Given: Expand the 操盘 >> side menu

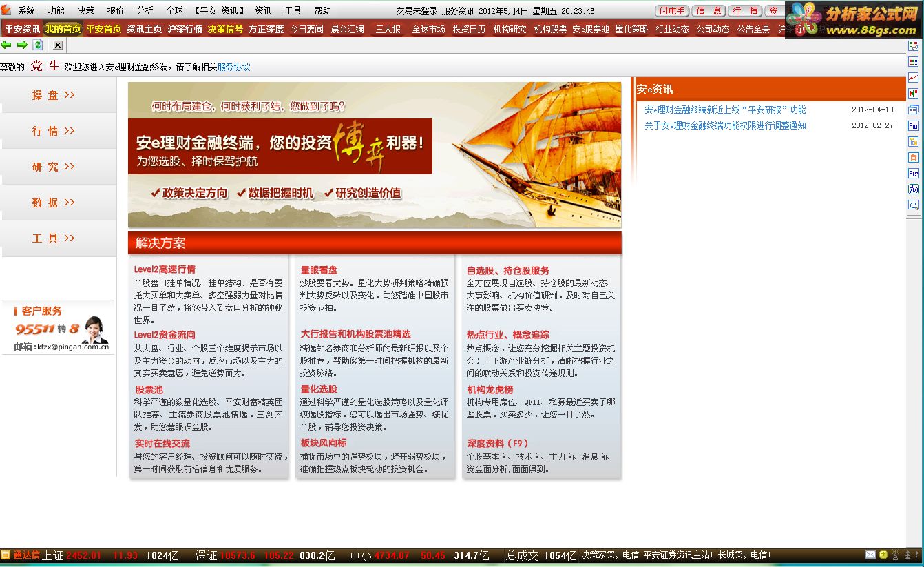Looking at the screenshot, I should 59,95.
